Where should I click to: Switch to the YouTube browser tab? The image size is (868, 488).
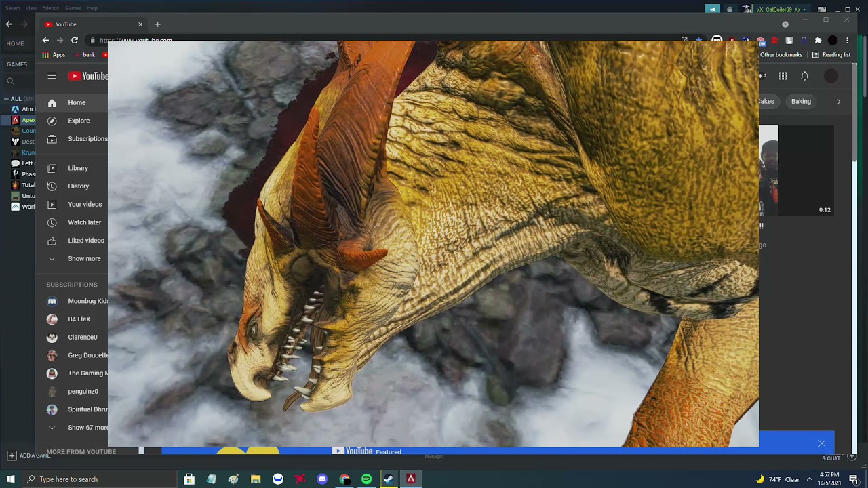pyautogui.click(x=94, y=24)
